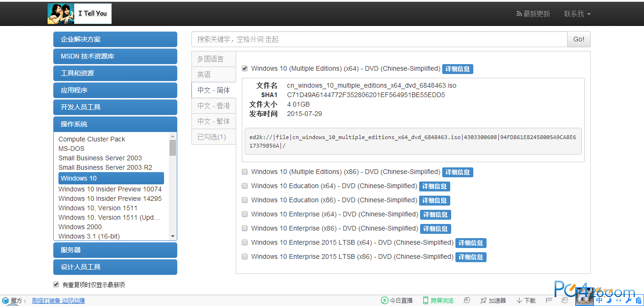Image resolution: width=644 pixels, height=306 pixels.
Task: Click the wrench settings icon in IME bar
Action: [x=628, y=300]
